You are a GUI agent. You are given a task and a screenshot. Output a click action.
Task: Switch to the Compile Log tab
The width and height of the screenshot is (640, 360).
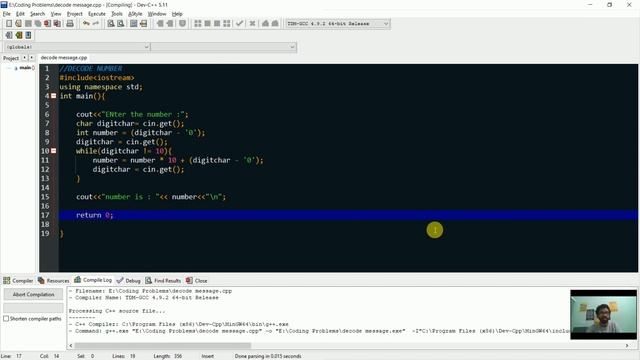[93, 280]
